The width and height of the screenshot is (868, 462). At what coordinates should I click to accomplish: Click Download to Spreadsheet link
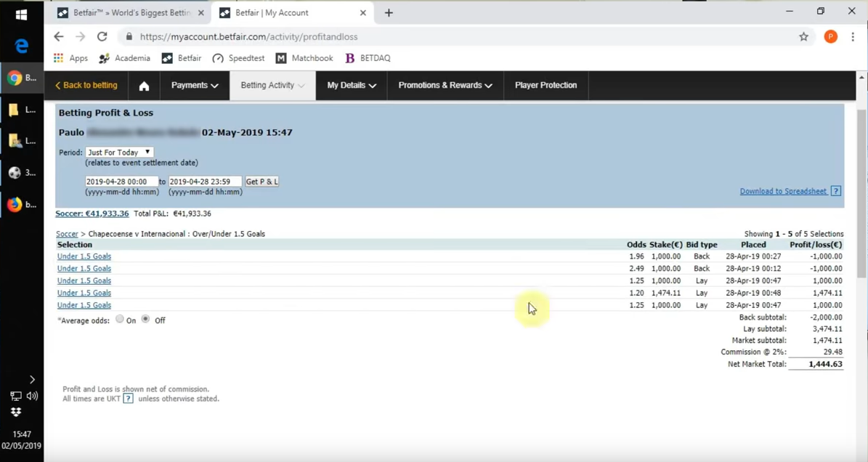[x=783, y=192]
